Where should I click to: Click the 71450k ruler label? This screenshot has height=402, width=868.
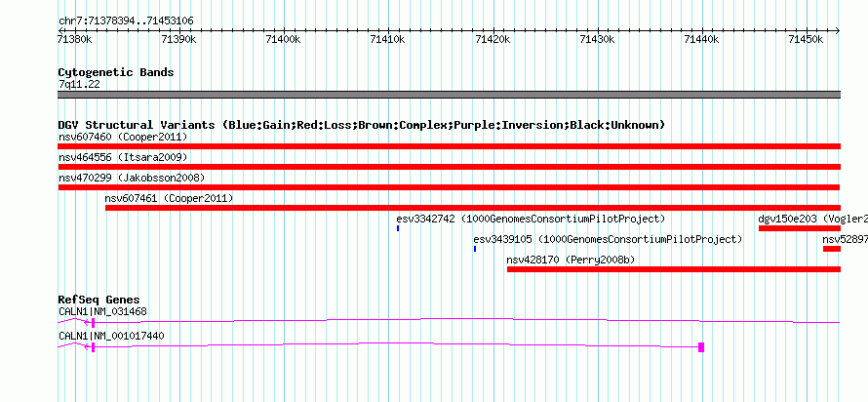(807, 39)
